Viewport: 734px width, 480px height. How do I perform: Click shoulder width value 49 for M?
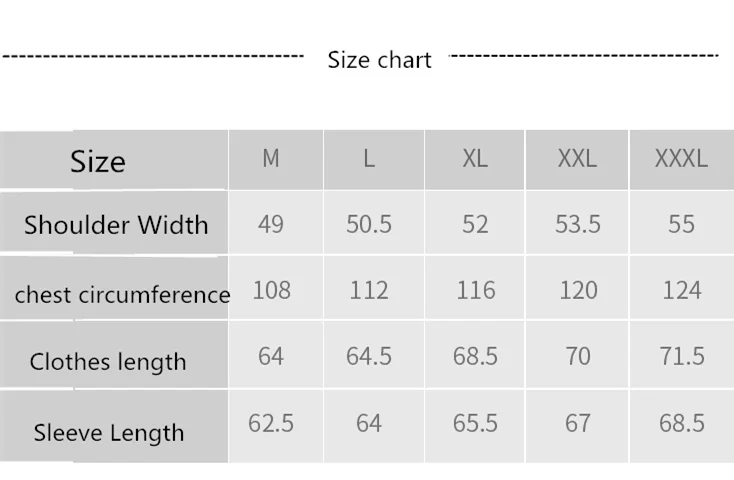pyautogui.click(x=271, y=223)
